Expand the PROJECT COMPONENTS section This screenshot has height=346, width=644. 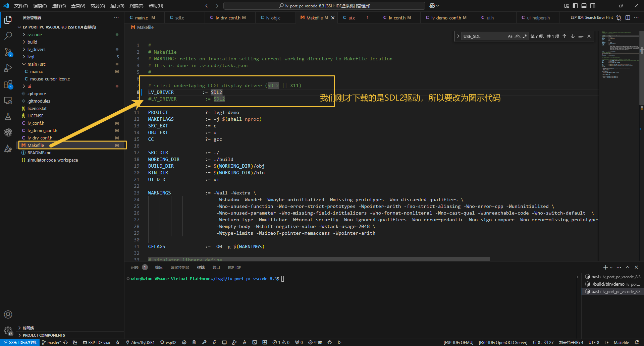pyautogui.click(x=44, y=335)
